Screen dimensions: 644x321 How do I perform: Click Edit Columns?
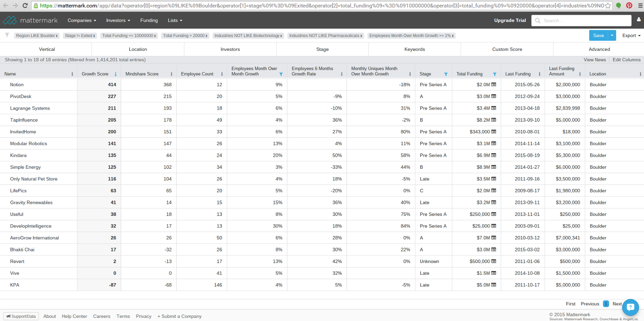pos(626,60)
